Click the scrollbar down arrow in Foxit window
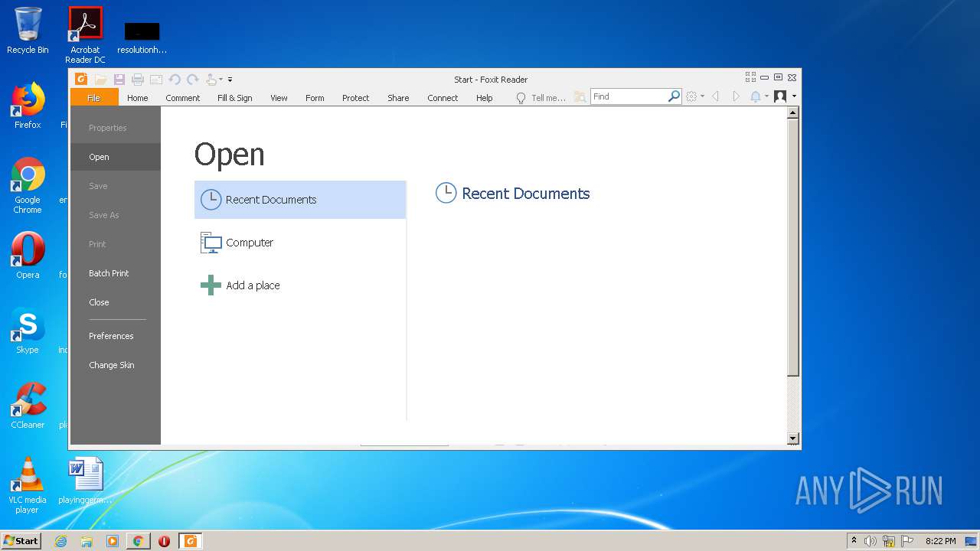Image resolution: width=980 pixels, height=551 pixels. coord(793,439)
